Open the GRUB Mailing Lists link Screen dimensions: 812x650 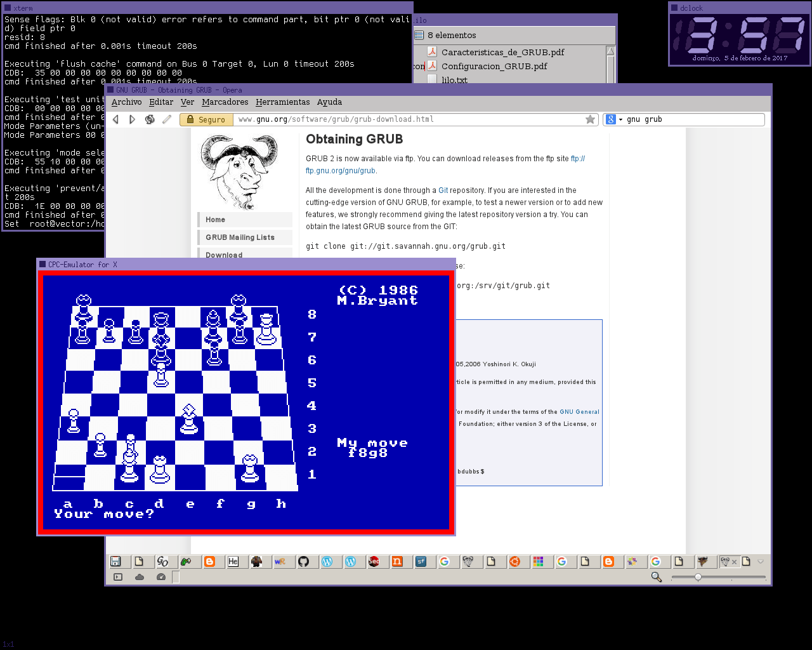240,237
